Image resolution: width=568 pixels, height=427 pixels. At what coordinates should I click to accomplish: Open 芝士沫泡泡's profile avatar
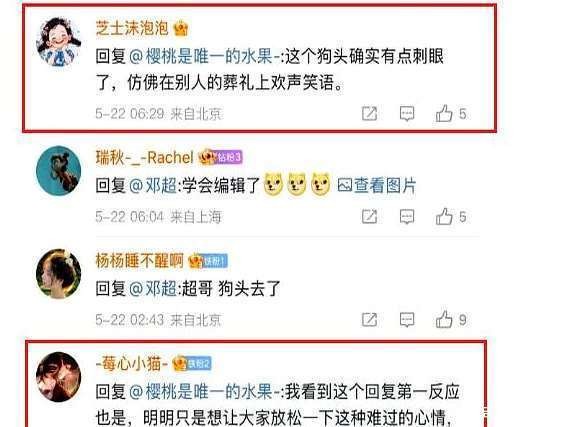(x=59, y=42)
